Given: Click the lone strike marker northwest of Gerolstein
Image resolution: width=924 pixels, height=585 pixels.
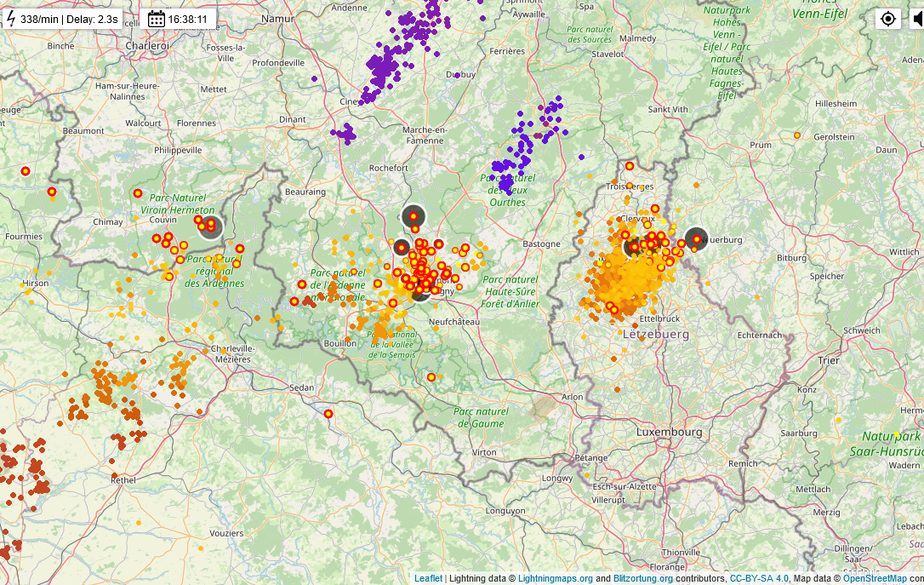Looking at the screenshot, I should pos(797,135).
